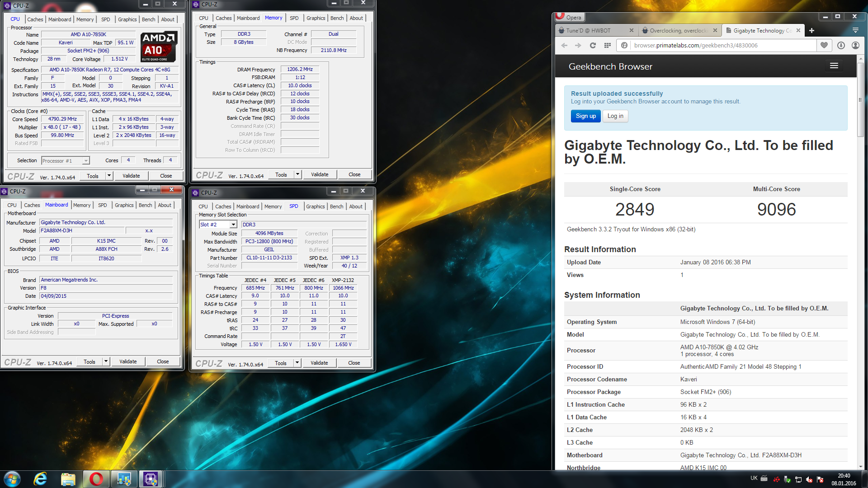Reload the Geekbench page in Opera
The width and height of the screenshot is (868, 488).
coord(593,45)
